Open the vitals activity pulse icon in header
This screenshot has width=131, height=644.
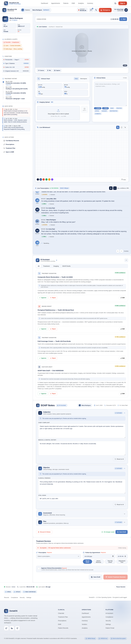click(x=96, y=10)
